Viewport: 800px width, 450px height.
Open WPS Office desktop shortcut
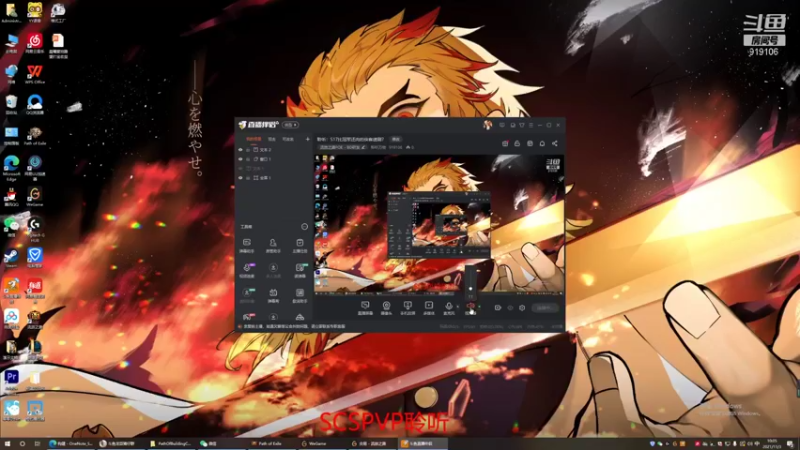click(x=35, y=74)
